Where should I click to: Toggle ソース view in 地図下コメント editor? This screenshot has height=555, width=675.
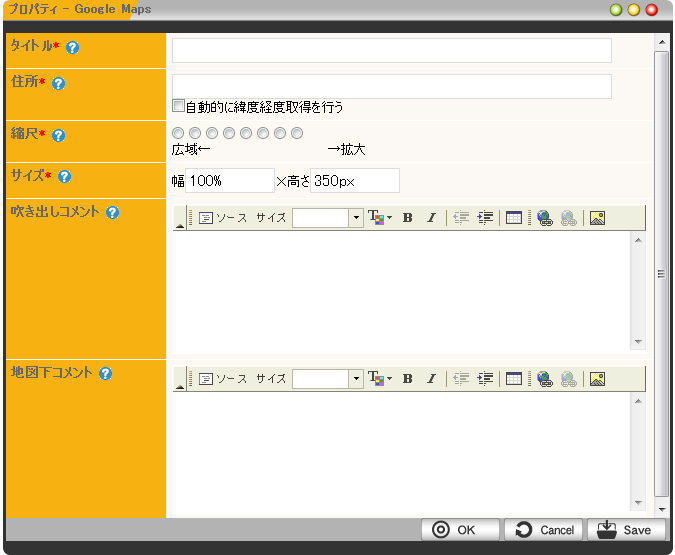223,379
